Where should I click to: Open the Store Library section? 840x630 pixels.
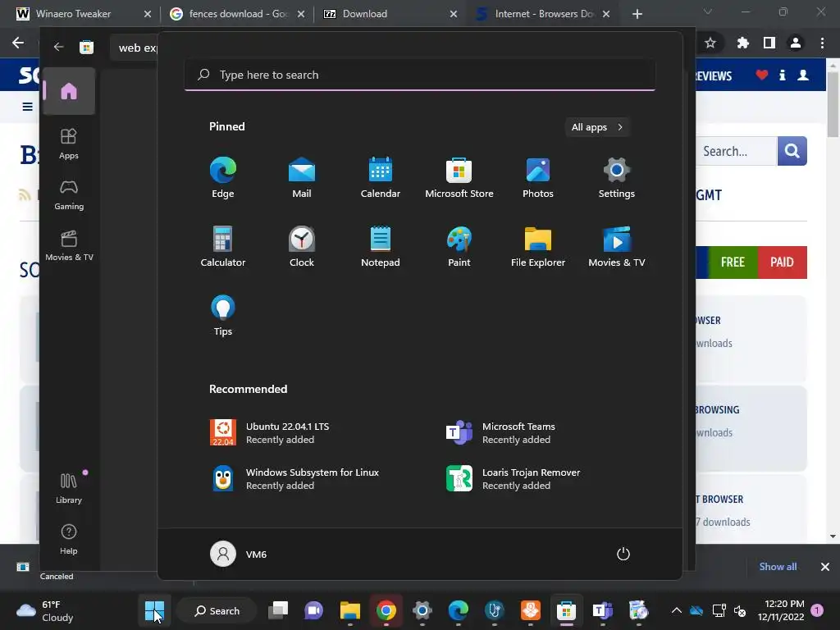coord(69,488)
